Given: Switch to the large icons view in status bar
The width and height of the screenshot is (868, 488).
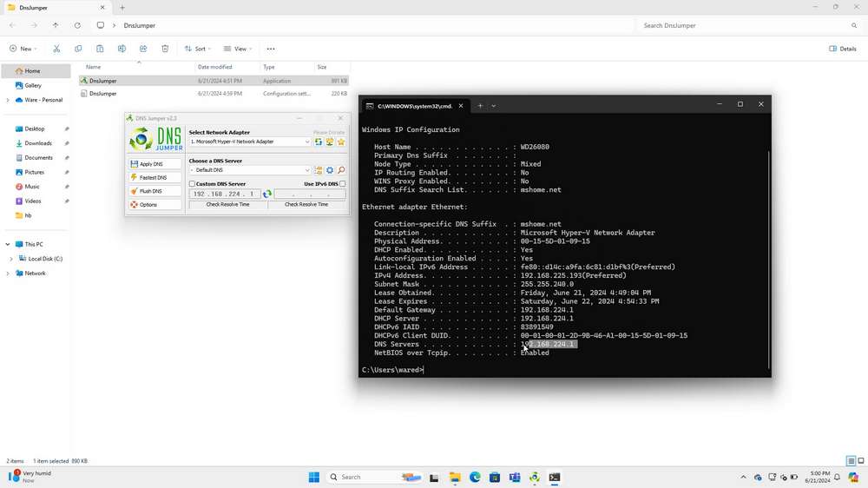Looking at the screenshot, I should pyautogui.click(x=861, y=461).
